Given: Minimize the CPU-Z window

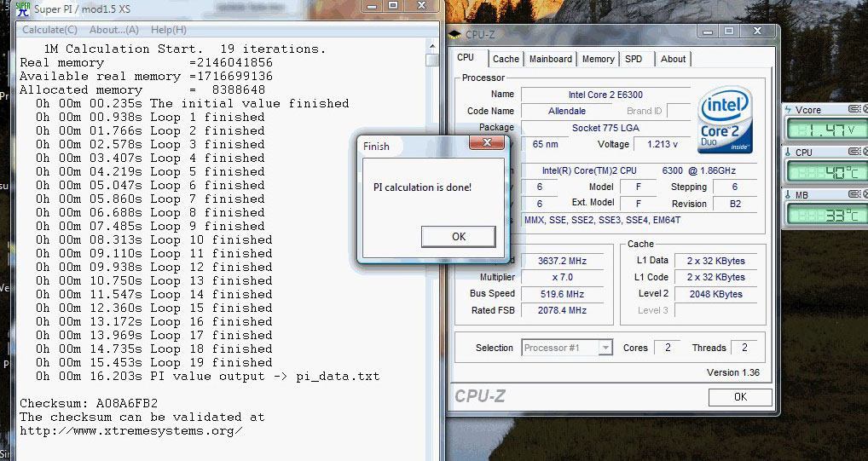Looking at the screenshot, I should (708, 32).
